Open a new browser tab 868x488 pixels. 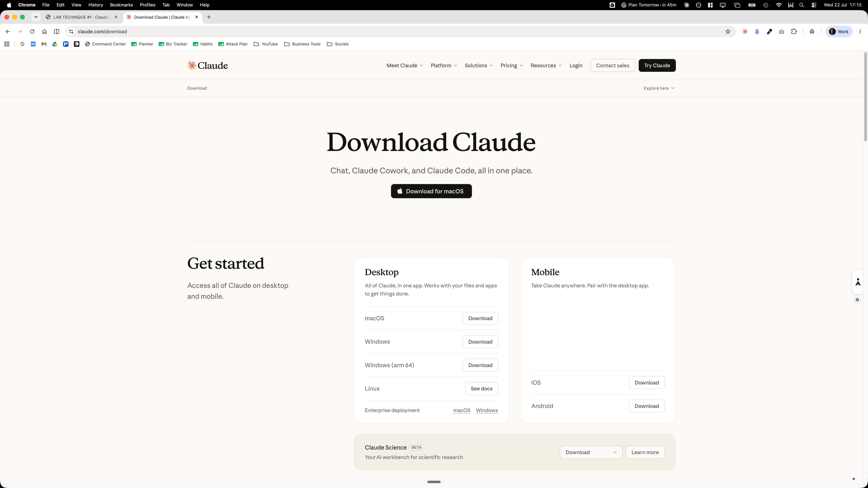[209, 17]
